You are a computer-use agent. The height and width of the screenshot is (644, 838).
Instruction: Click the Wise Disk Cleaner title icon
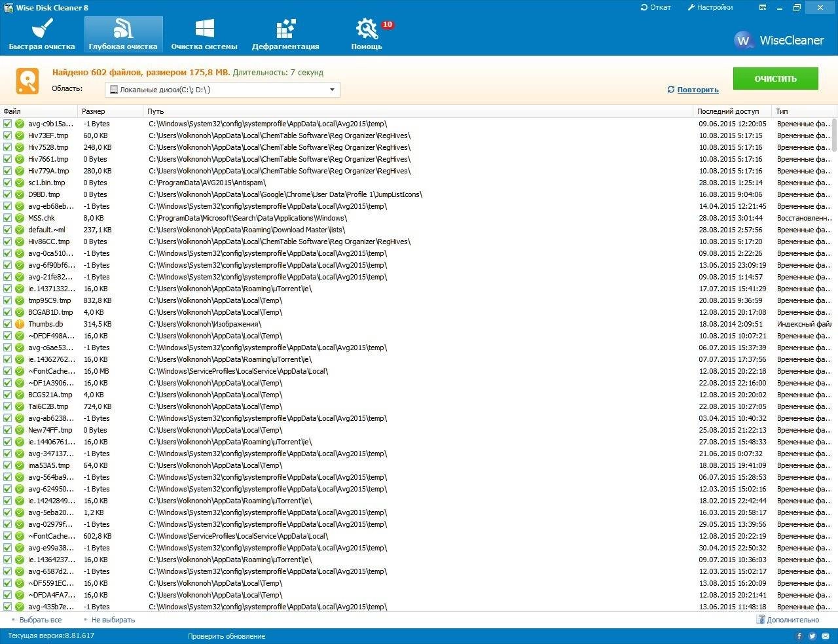coord(8,8)
